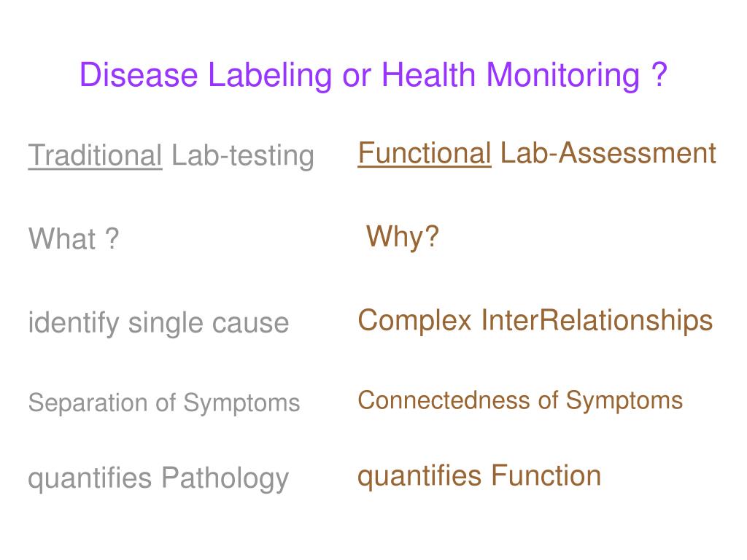Click the brown Why? text

[x=403, y=237]
